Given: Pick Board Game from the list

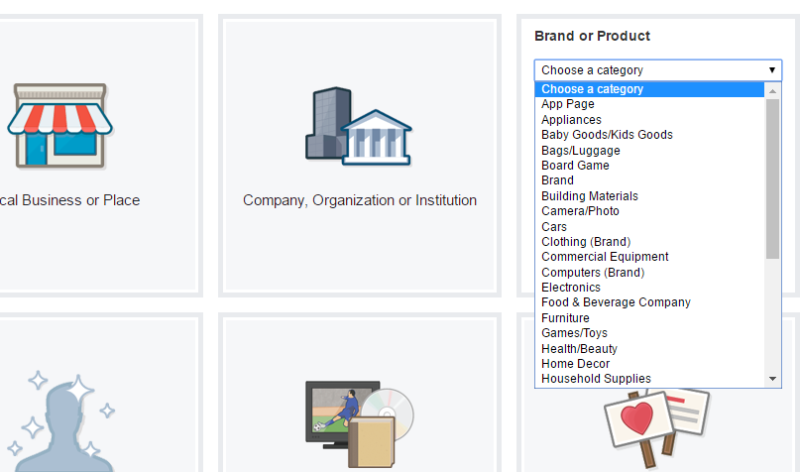Looking at the screenshot, I should [x=649, y=165].
